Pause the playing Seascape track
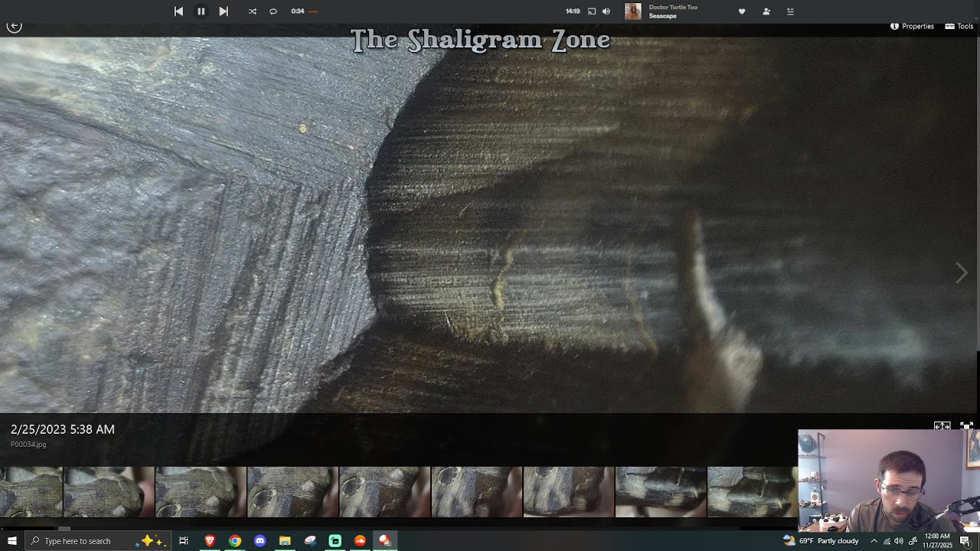This screenshot has height=551, width=980. click(201, 11)
